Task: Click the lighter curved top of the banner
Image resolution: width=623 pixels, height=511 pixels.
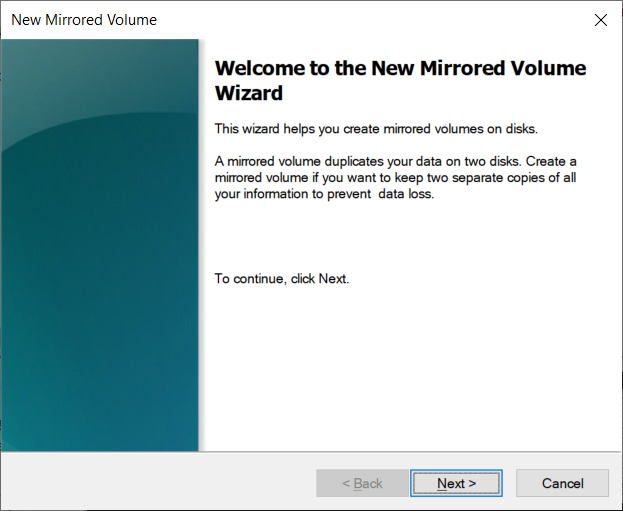Action: [x=99, y=79]
